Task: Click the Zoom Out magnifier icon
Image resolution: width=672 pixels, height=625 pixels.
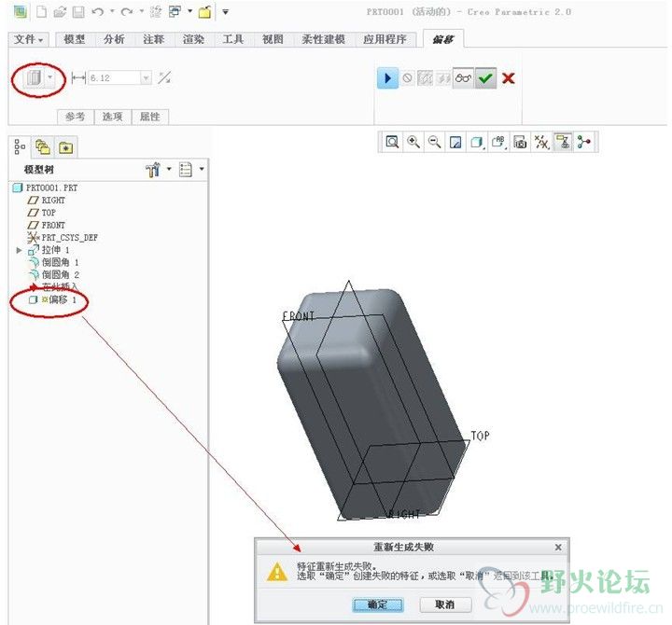Action: click(434, 142)
